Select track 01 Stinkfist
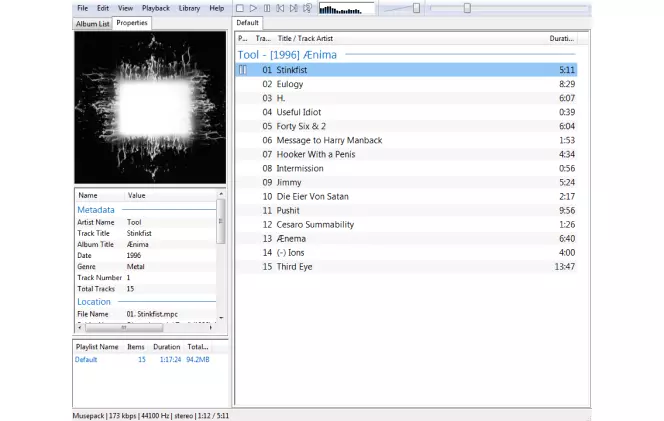Image resolution: width=664 pixels, height=421 pixels. pyautogui.click(x=406, y=70)
